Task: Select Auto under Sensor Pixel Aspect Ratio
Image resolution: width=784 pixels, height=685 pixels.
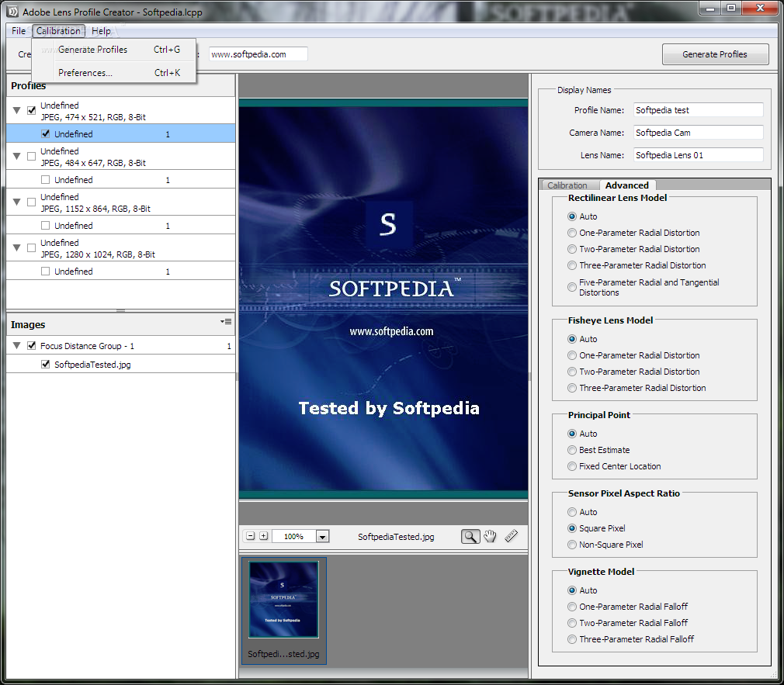Action: coord(572,512)
